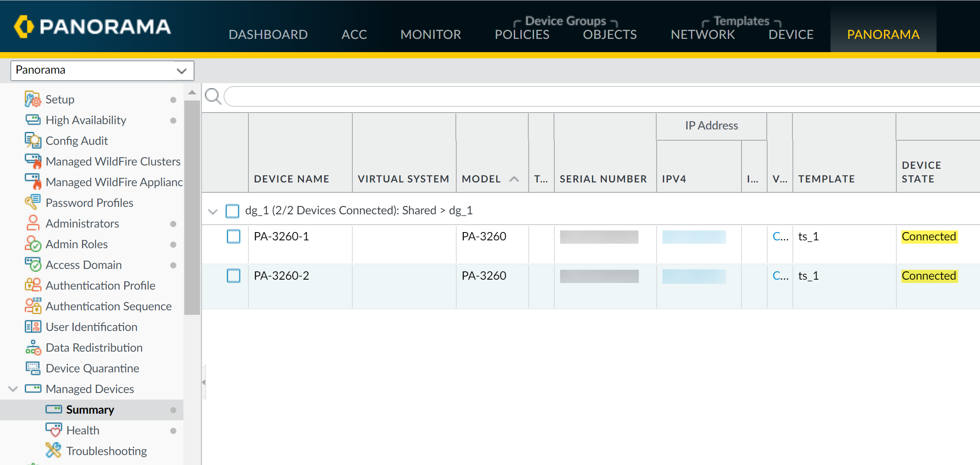Select the dg_1 device group checkbox

coord(232,211)
